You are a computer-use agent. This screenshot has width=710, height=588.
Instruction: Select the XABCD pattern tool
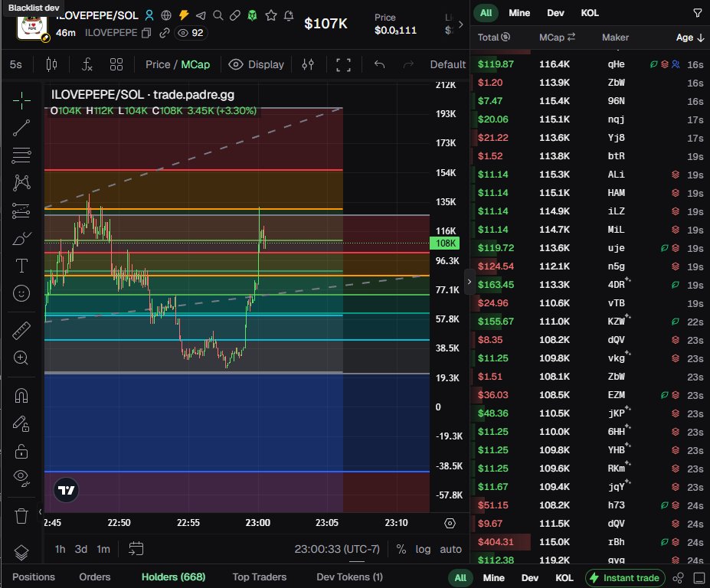coord(21,183)
